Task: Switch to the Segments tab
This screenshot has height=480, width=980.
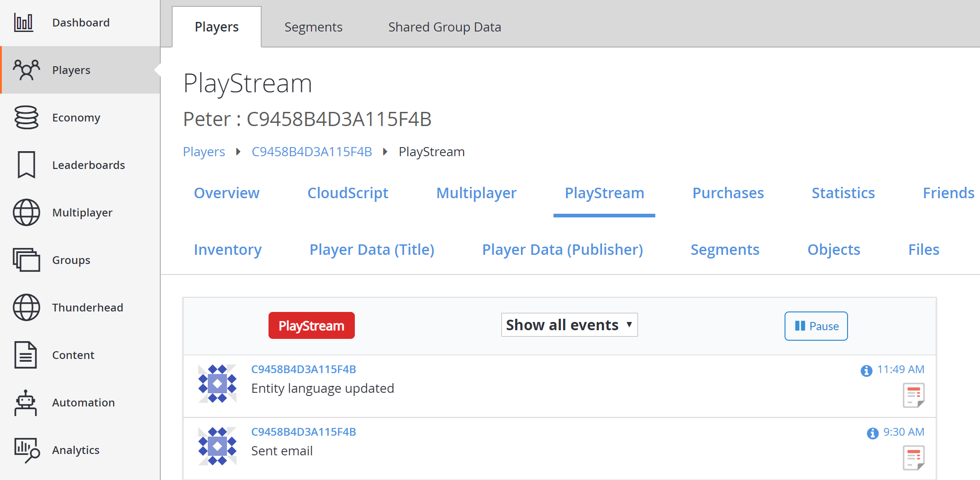Action: point(313,26)
